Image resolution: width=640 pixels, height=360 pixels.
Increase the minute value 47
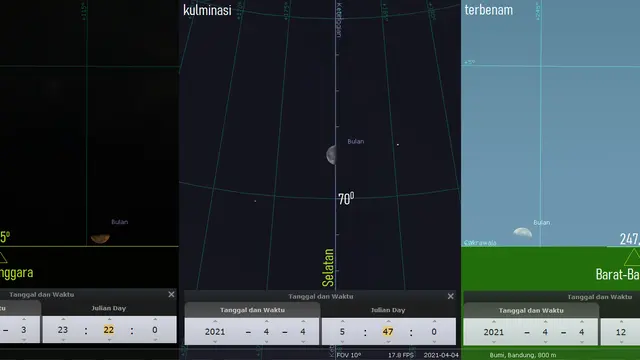pyautogui.click(x=388, y=322)
